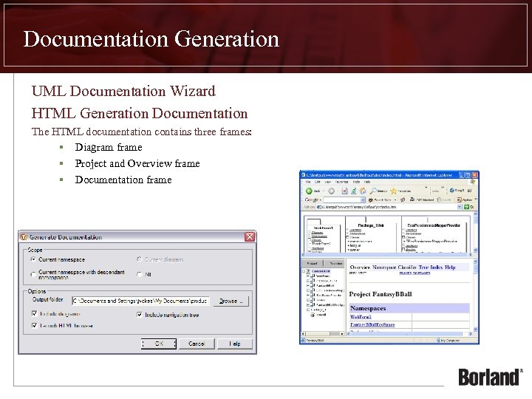Click the diagram frame vertical scrollbar
Image resolution: width=532 pixels, height=399 pixels.
coord(475,233)
